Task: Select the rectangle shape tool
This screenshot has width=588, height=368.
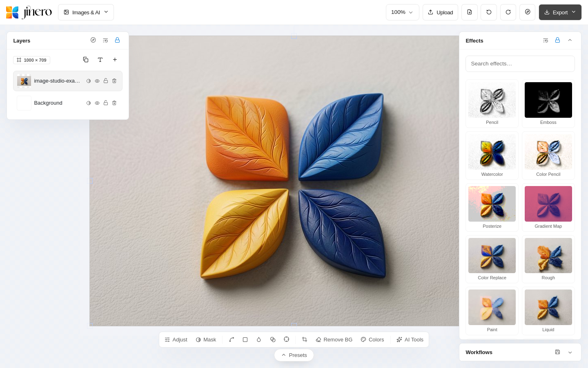Action: 245,340
